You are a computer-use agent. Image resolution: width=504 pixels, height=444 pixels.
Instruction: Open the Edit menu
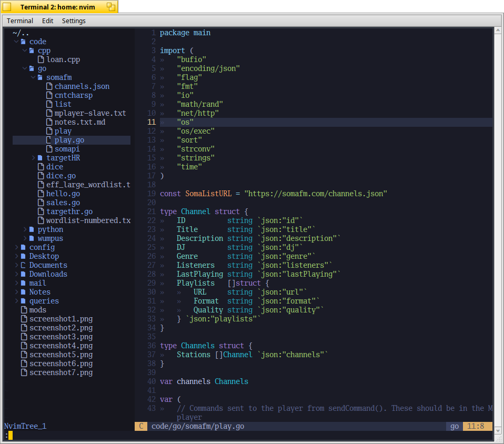point(47,21)
